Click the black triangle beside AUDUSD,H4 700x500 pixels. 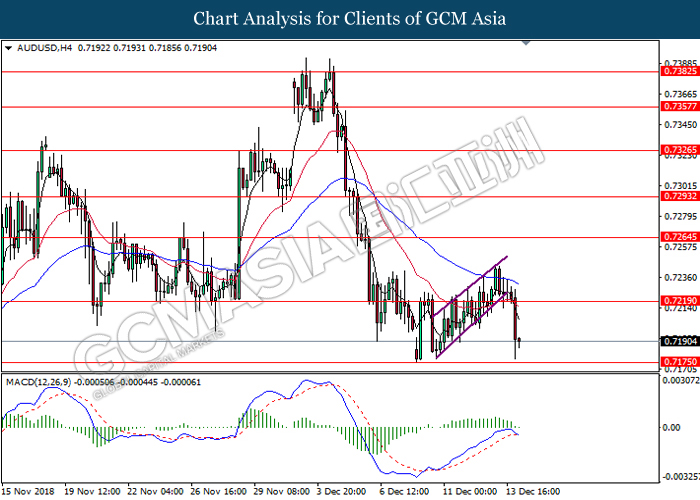pos(8,48)
